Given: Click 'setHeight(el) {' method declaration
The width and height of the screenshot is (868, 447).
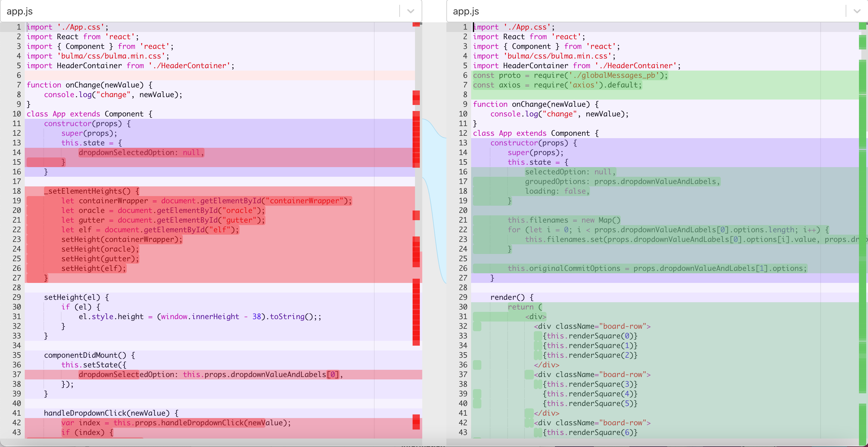Looking at the screenshot, I should coord(77,297).
